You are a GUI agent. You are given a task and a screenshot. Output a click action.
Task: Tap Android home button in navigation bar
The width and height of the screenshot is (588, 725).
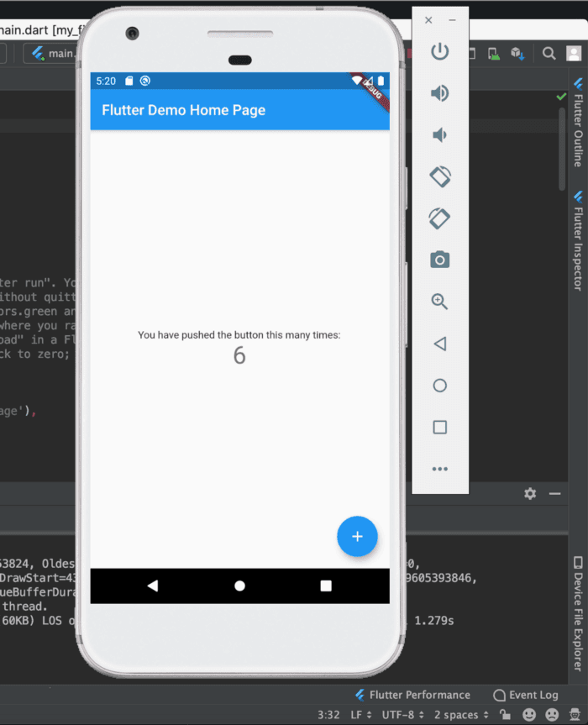click(239, 586)
